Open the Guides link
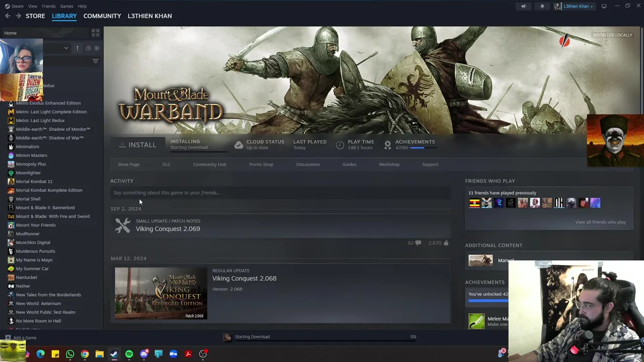Image resolution: width=644 pixels, height=362 pixels. [x=349, y=164]
